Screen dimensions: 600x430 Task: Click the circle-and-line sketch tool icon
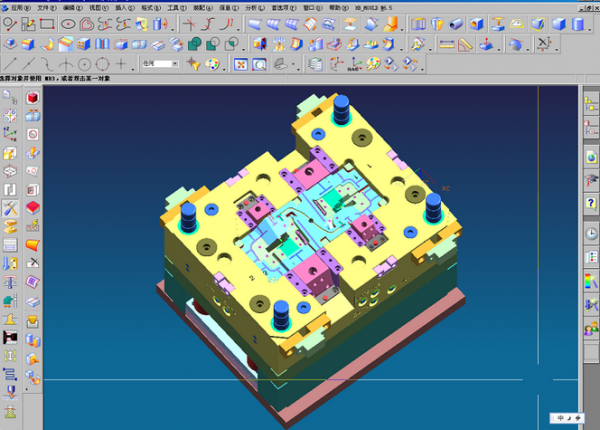(x=9, y=24)
